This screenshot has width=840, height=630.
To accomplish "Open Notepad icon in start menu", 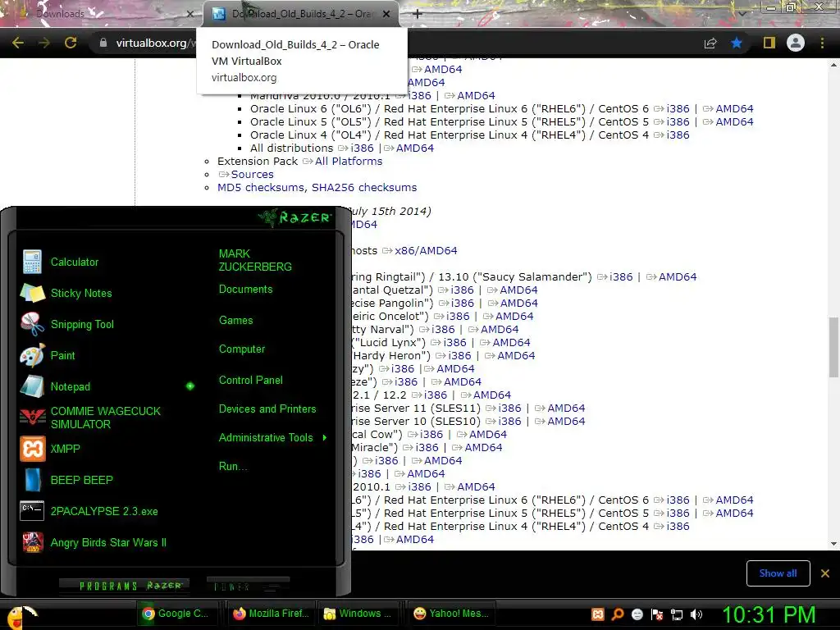I will click(32, 386).
